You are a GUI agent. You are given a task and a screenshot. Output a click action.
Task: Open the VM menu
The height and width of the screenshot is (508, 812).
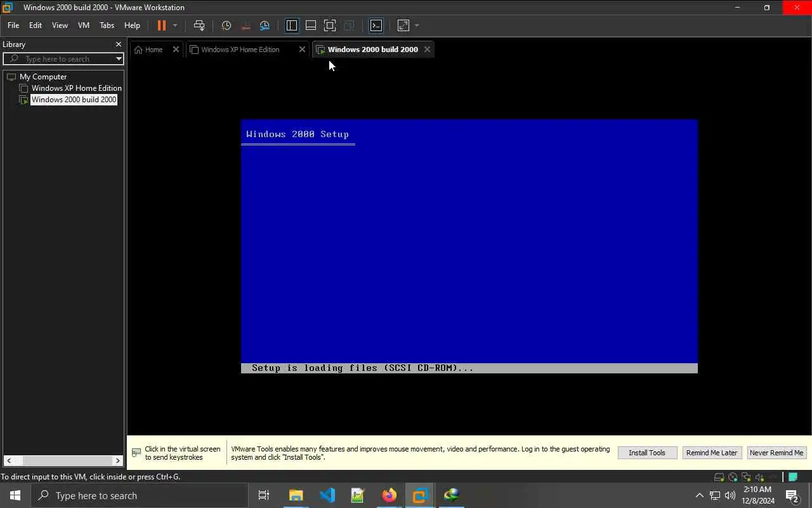[84, 25]
